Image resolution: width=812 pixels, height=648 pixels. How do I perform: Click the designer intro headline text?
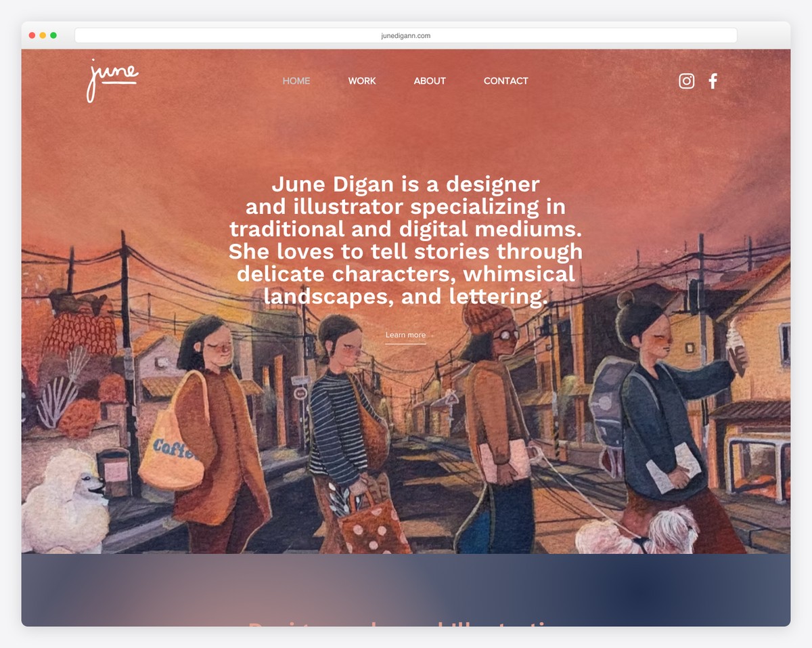coord(406,240)
